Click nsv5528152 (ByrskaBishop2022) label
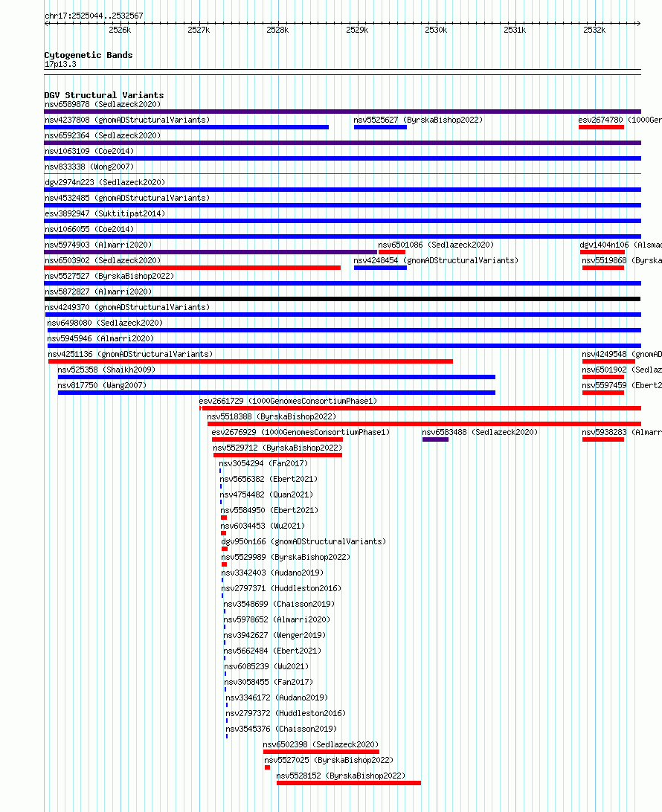The height and width of the screenshot is (812, 662). pyautogui.click(x=341, y=776)
